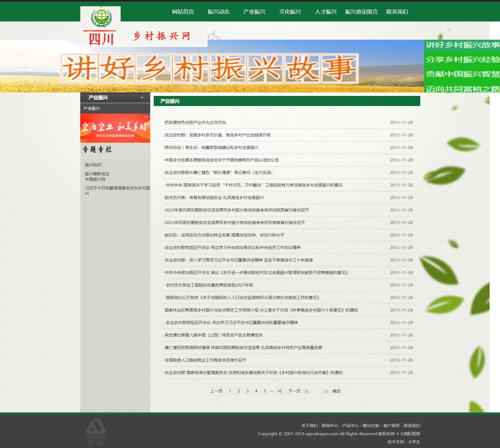Open article 唐仁健在部长通道答记者问
This screenshot has height=448, width=500.
[218, 173]
